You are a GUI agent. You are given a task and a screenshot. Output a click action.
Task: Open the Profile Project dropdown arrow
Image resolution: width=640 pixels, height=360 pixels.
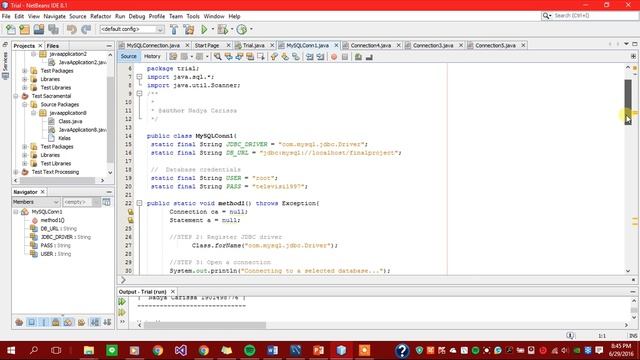251,29
